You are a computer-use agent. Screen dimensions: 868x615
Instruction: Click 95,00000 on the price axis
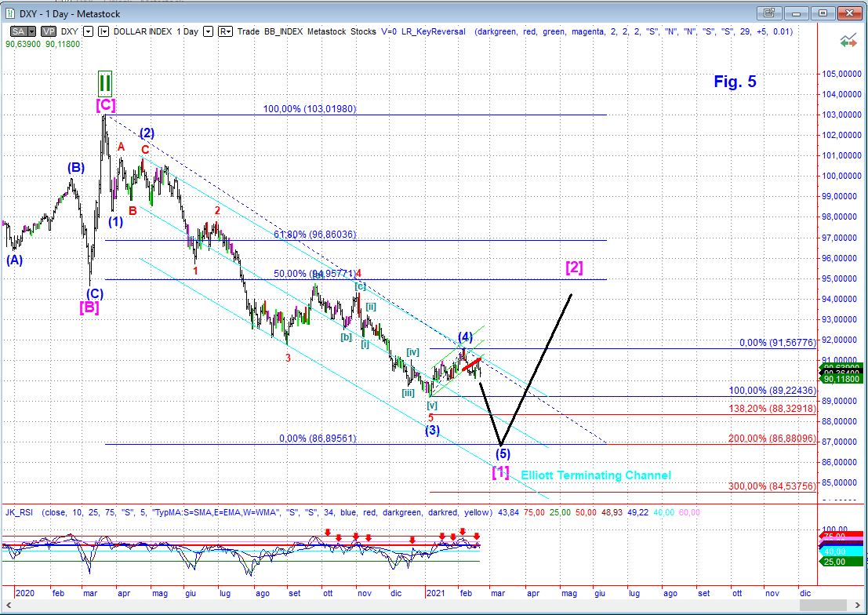[839, 278]
